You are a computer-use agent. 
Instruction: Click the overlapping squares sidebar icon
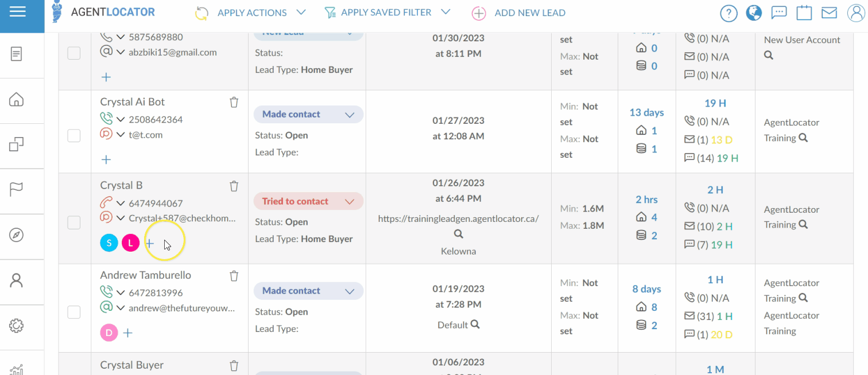[17, 144]
